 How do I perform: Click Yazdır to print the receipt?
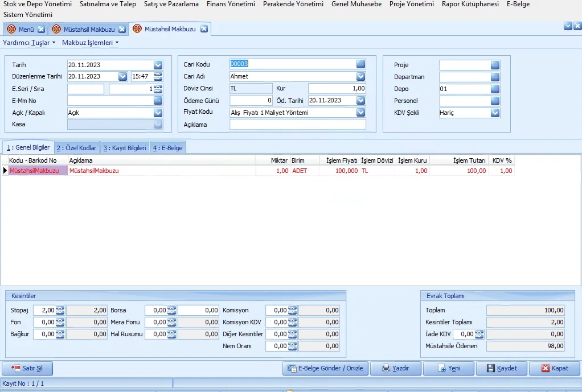point(395,368)
